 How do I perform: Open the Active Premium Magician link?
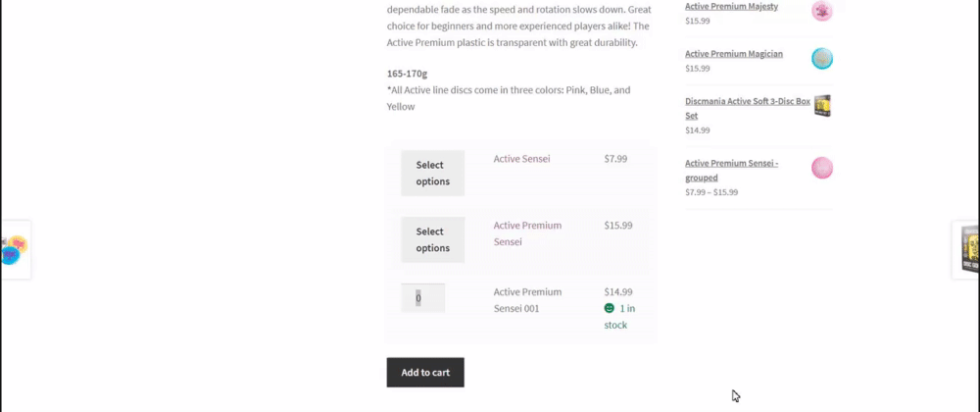click(x=733, y=54)
